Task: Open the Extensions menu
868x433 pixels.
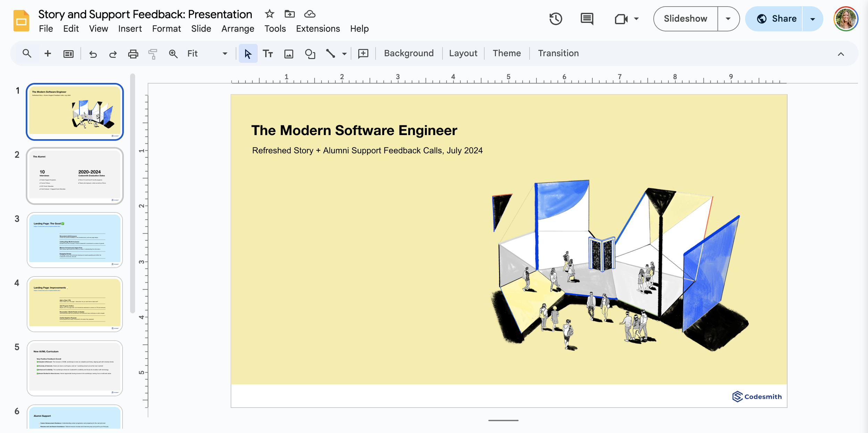Action: (x=318, y=29)
